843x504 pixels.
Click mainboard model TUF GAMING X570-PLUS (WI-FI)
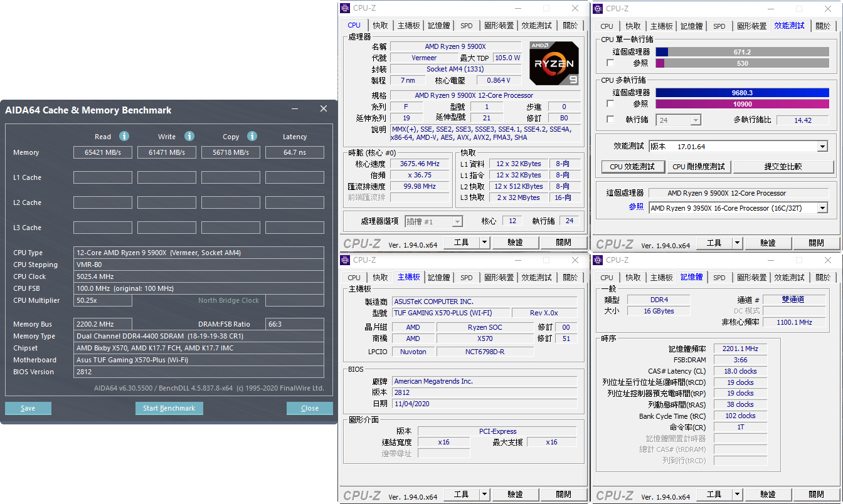tap(451, 313)
